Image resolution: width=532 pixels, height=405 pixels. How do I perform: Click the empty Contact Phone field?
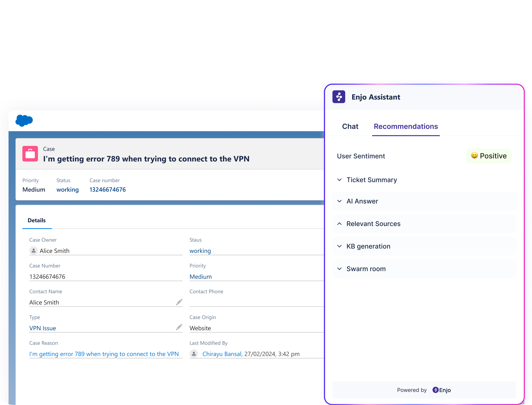click(x=255, y=302)
